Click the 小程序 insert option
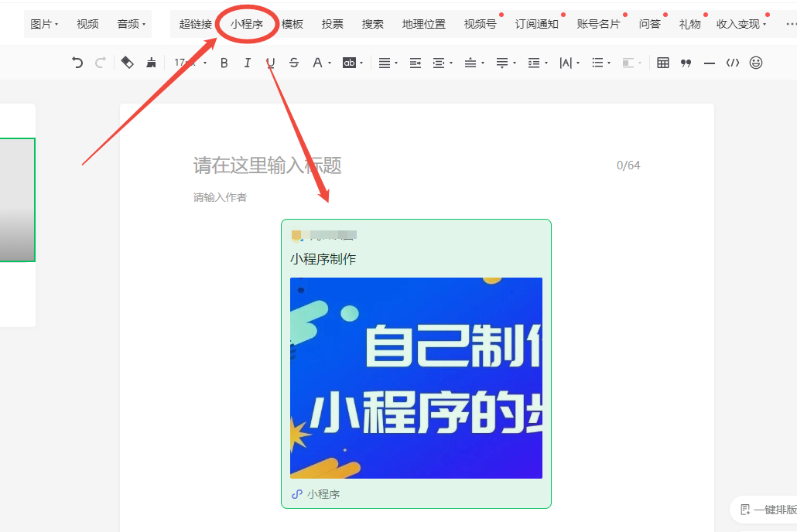 tap(247, 24)
